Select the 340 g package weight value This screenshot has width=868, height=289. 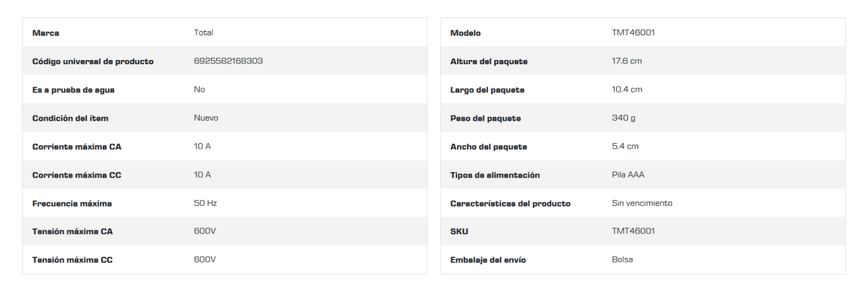[624, 118]
